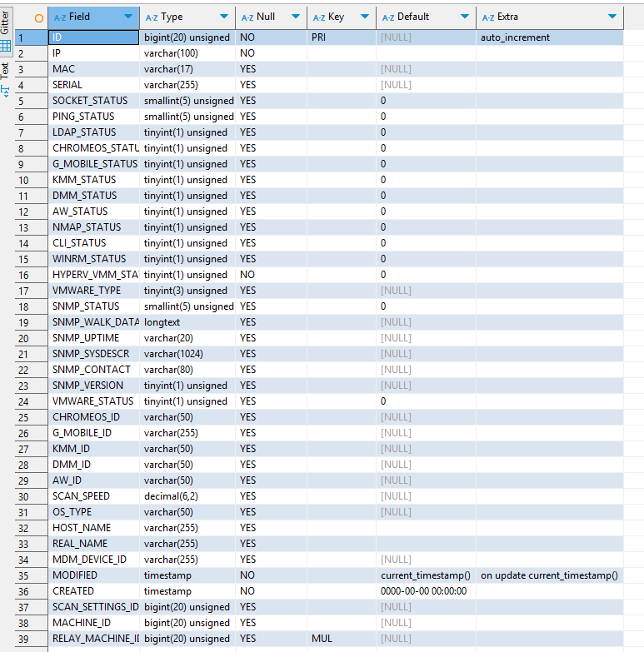Screen dimensions: 644x652
Task: Expand the Null column dropdown arrow
Action: point(295,17)
